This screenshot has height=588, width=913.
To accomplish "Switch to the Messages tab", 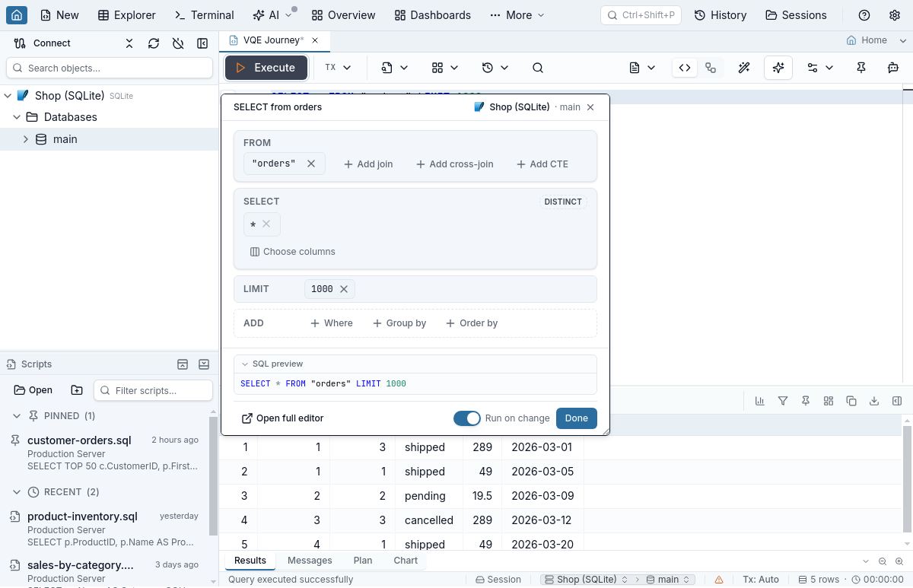I will coord(310,561).
